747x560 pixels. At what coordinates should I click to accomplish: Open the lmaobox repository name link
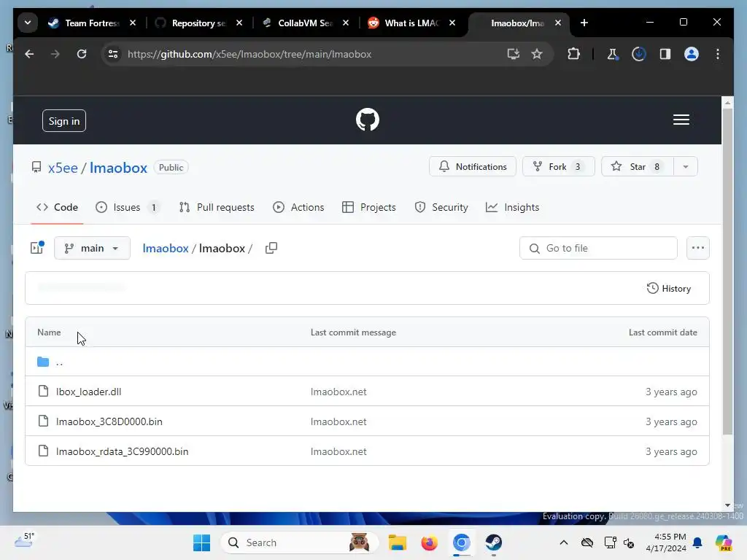(119, 168)
